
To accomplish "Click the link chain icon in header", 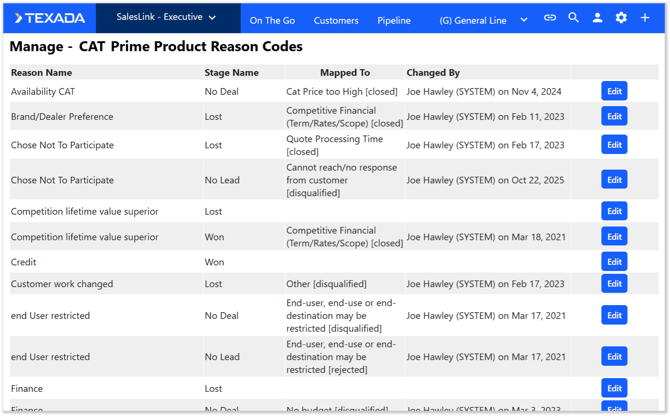I will (x=550, y=18).
